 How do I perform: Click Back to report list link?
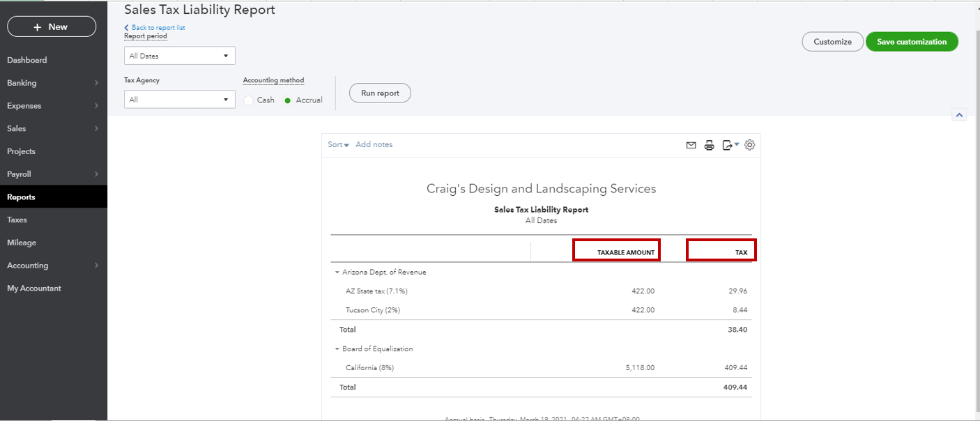[x=158, y=28]
